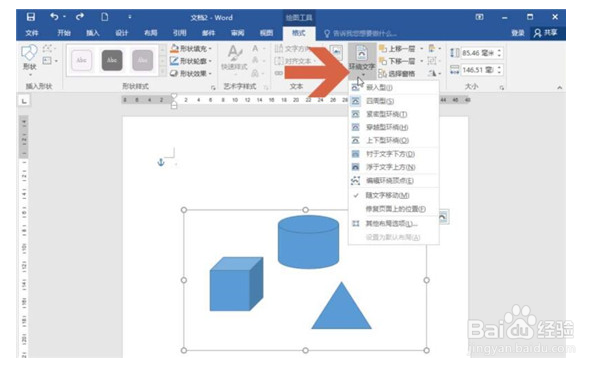Click the Undo arrow icon
Image resolution: width=609 pixels, height=370 pixels.
coord(54,17)
